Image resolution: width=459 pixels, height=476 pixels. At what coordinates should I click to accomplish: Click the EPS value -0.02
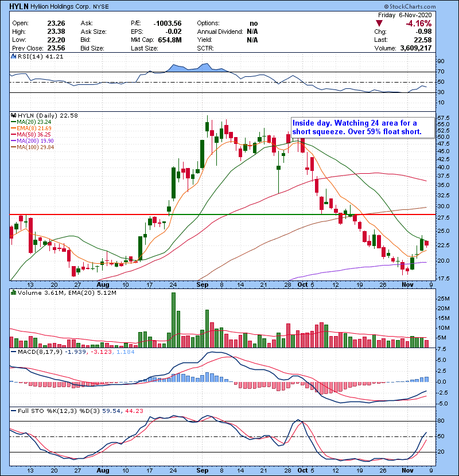click(173, 32)
